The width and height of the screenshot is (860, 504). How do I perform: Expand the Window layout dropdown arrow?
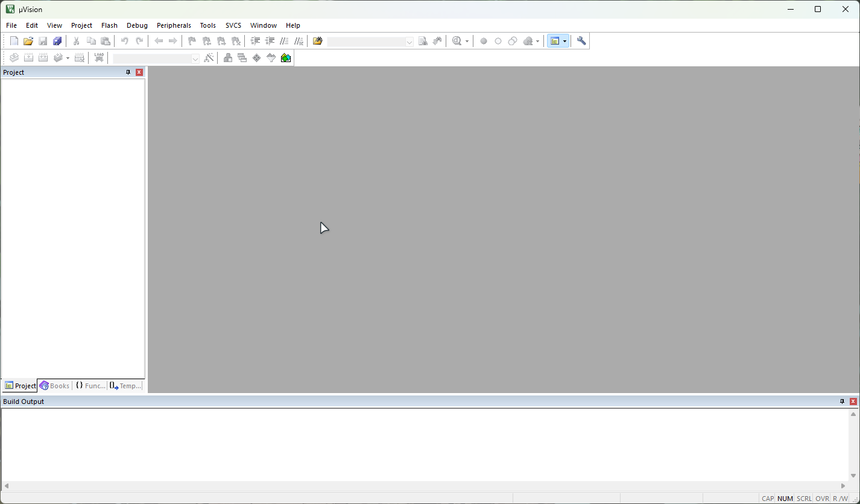pyautogui.click(x=565, y=41)
